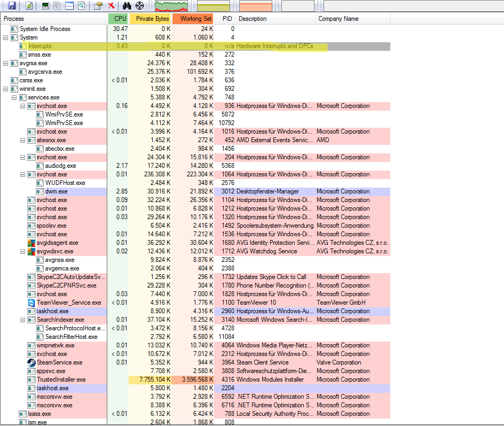Select the audiodg.exe process name
Screen dimensions: 504x426
click(x=60, y=166)
